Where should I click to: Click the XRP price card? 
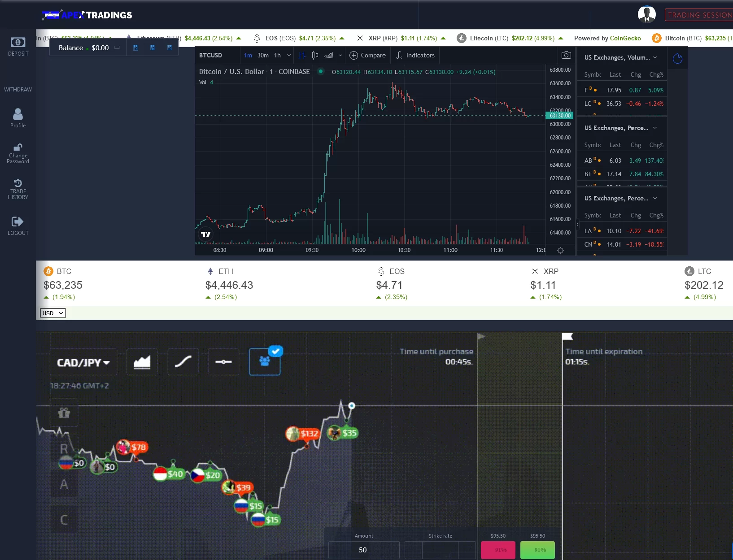[x=545, y=284]
